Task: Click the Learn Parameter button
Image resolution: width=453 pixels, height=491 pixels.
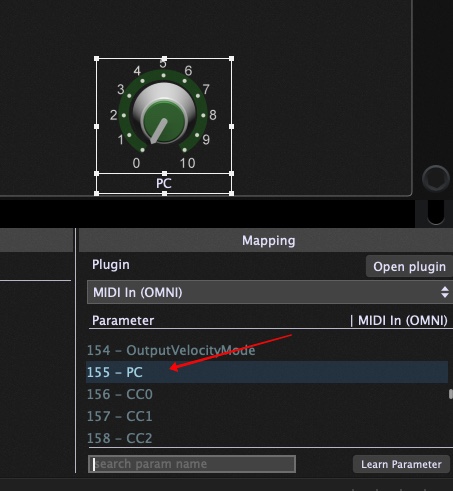Action: tap(401, 464)
